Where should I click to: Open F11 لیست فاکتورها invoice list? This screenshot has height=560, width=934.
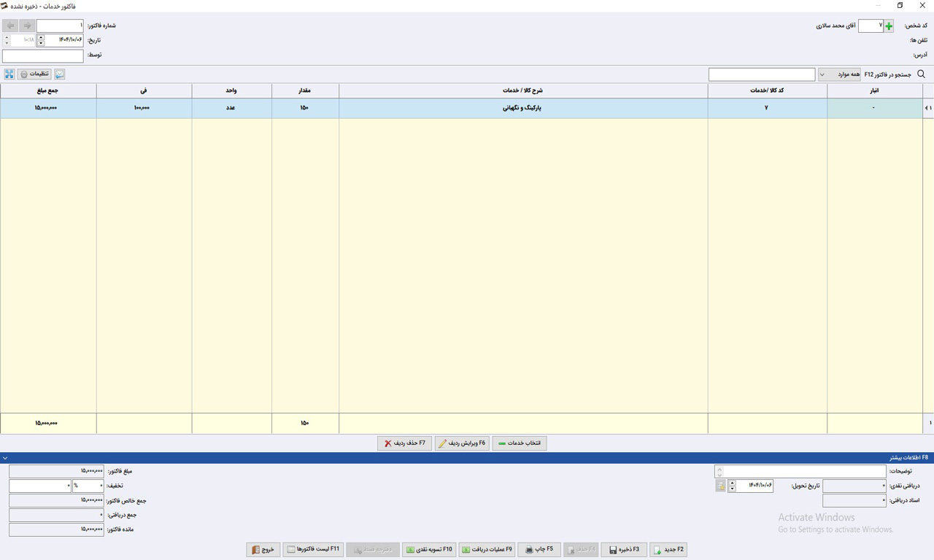click(x=313, y=549)
